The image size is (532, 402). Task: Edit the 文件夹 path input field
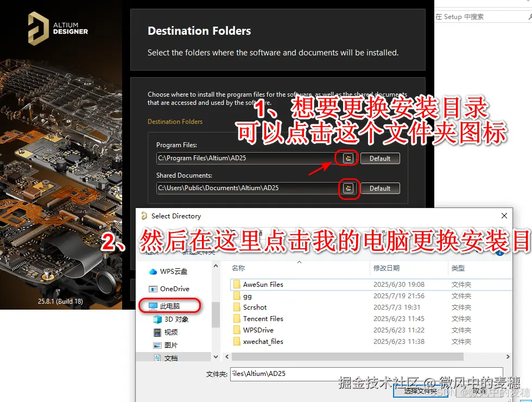366,374
